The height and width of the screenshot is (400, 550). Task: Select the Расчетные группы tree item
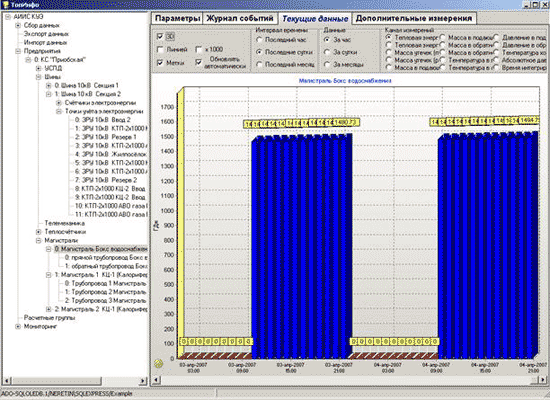[x=49, y=318]
